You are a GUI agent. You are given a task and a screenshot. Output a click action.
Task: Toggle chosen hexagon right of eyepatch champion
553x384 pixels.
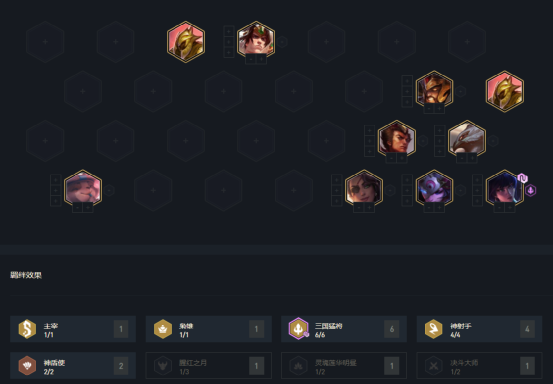(390, 190)
